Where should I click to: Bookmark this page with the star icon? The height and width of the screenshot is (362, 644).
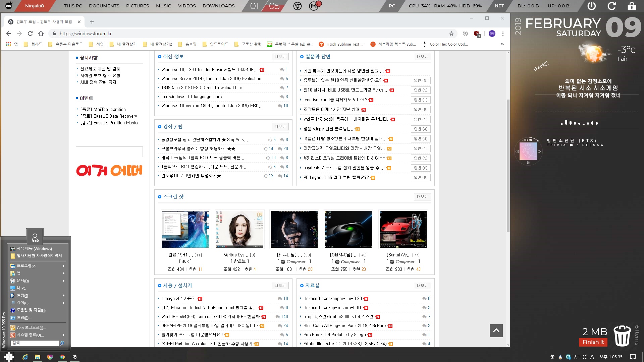[x=451, y=34]
